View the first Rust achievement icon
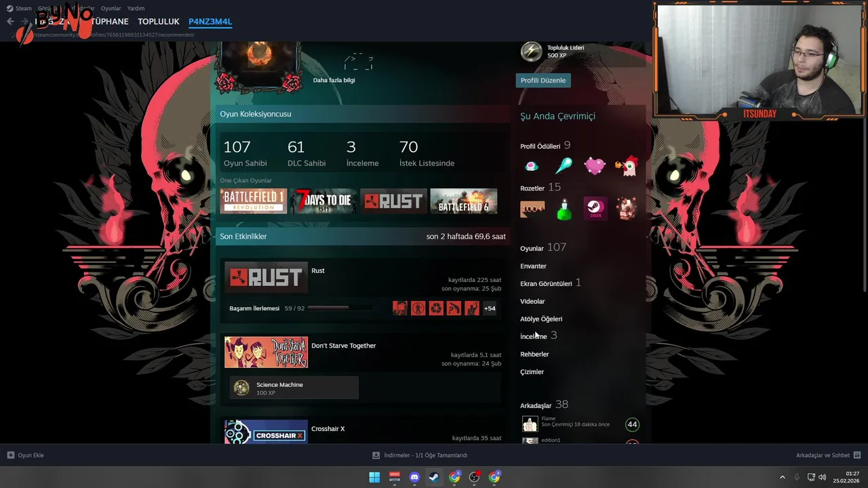This screenshot has width=868, height=488. [x=400, y=308]
